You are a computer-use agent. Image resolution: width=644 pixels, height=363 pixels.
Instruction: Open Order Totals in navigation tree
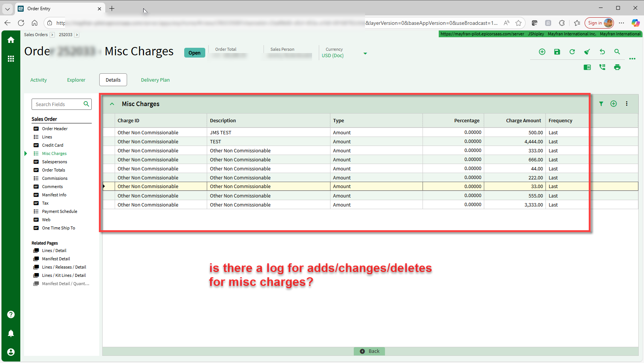(54, 170)
